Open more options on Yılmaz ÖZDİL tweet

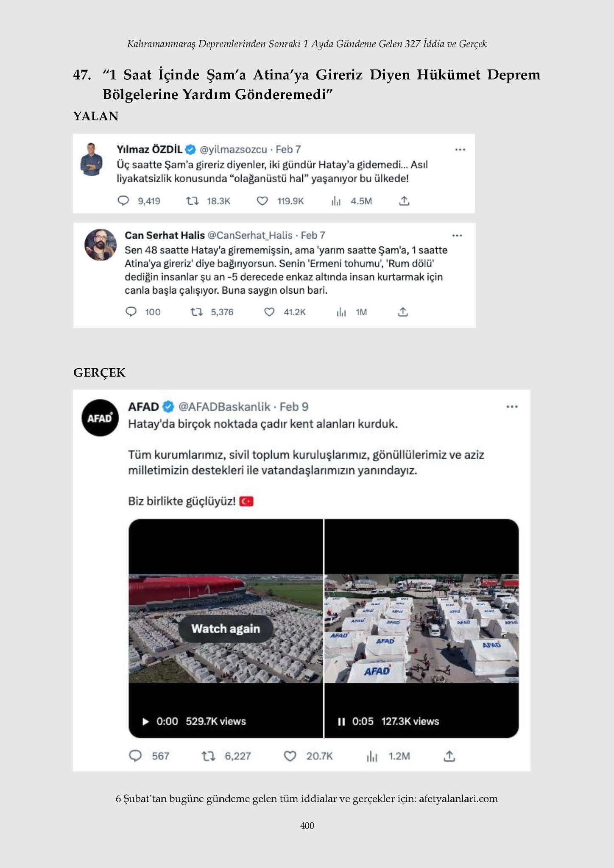(460, 150)
